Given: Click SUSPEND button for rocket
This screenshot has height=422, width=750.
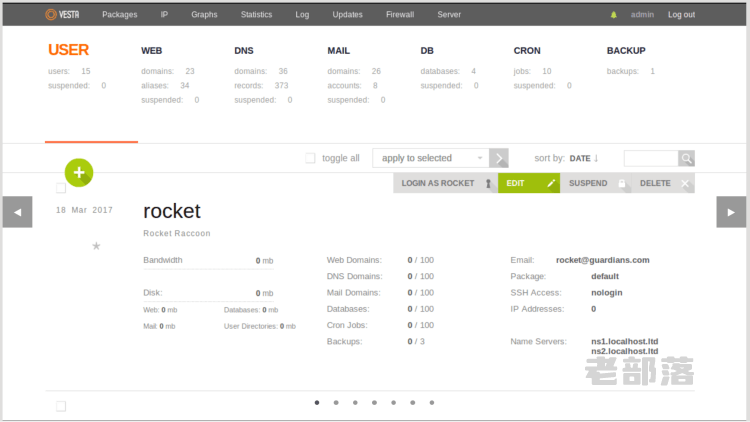Looking at the screenshot, I should pos(596,183).
